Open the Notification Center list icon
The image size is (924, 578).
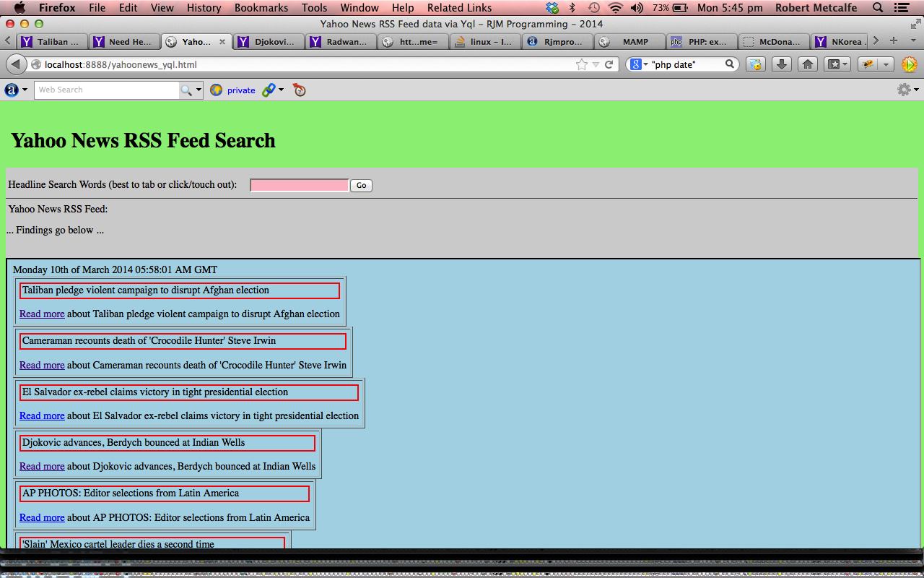pos(902,8)
